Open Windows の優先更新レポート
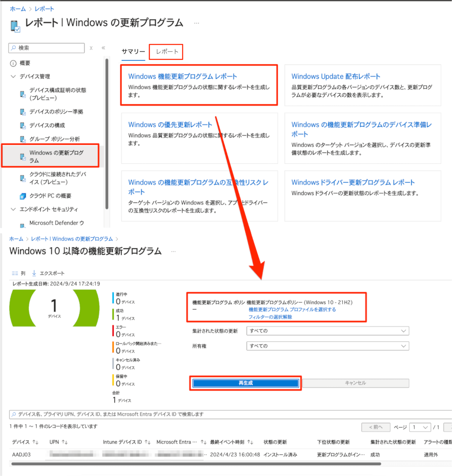Viewport: 452px width, 476px height. click(170, 125)
